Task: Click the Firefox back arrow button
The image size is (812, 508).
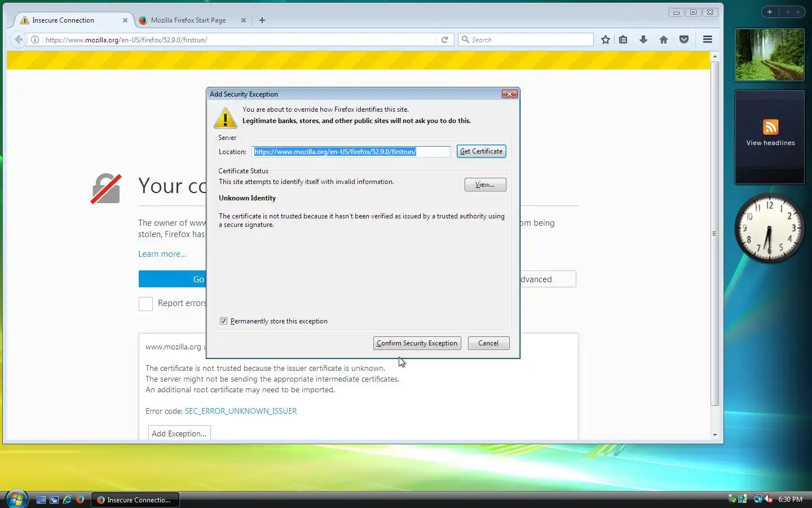Action: pos(19,40)
